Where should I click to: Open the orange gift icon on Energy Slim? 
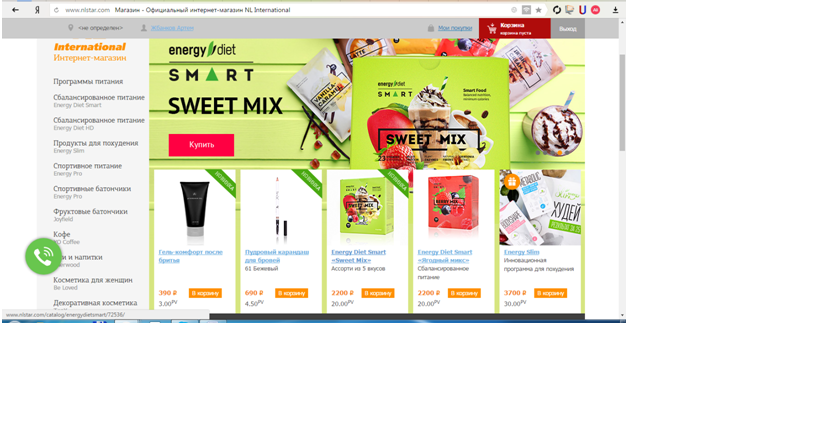point(511,181)
